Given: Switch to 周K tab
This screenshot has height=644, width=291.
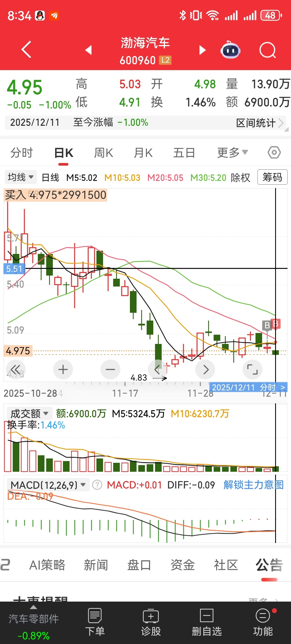Looking at the screenshot, I should [104, 153].
